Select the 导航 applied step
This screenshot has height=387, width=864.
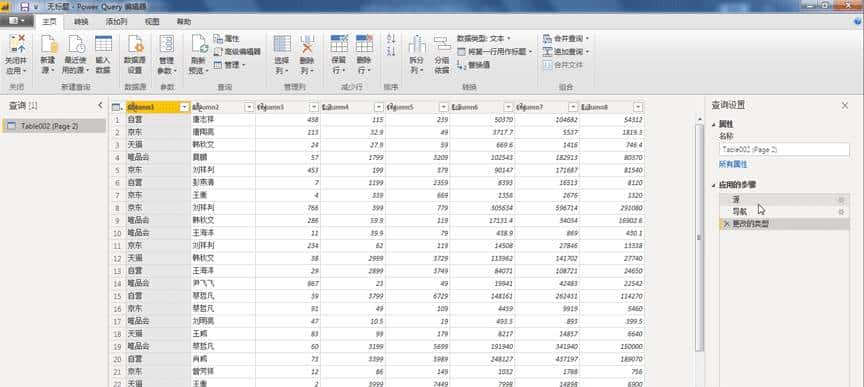click(784, 212)
